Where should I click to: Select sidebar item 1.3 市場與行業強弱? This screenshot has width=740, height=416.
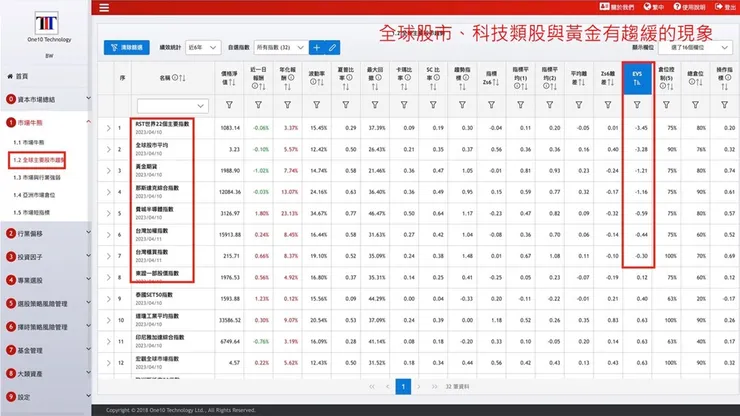pos(37,178)
